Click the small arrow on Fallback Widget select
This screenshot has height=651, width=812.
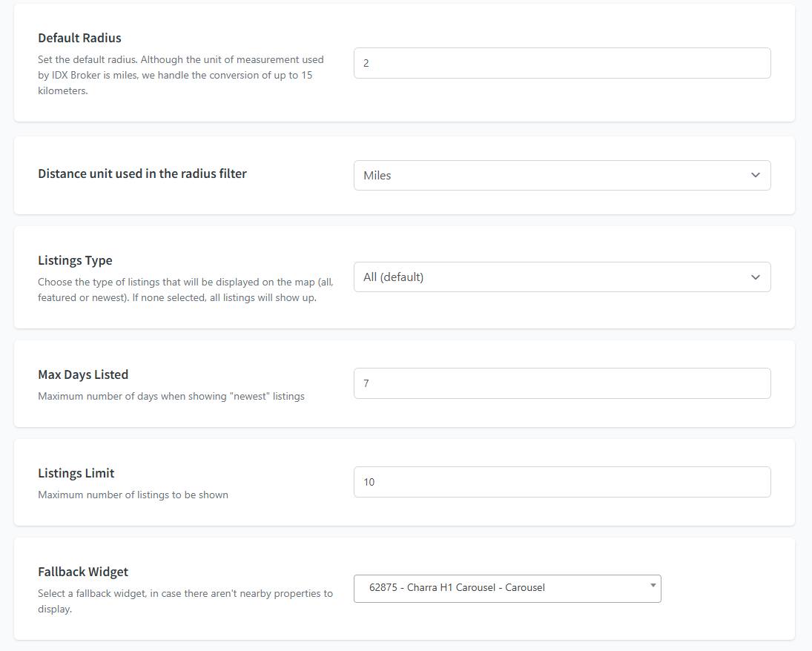[x=653, y=586]
